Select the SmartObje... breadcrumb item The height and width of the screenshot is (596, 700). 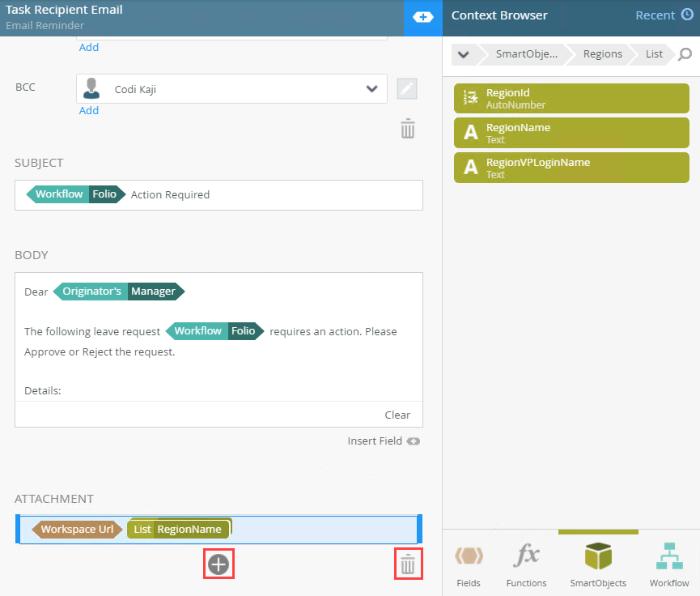[x=526, y=54]
